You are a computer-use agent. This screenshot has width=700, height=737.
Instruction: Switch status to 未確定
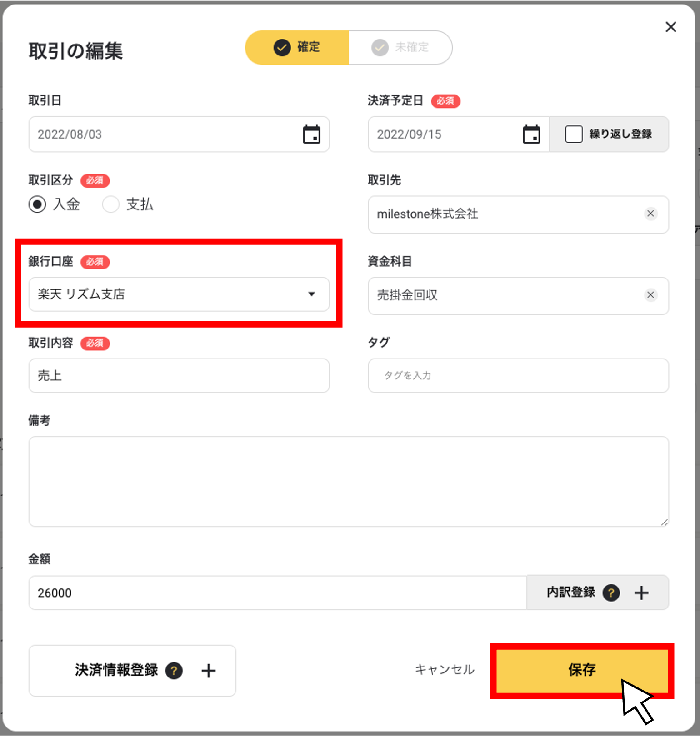click(x=400, y=47)
